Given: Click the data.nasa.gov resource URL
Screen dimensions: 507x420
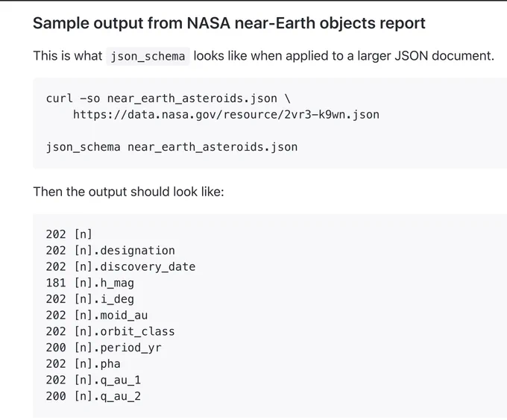Looking at the screenshot, I should pyautogui.click(x=226, y=115).
